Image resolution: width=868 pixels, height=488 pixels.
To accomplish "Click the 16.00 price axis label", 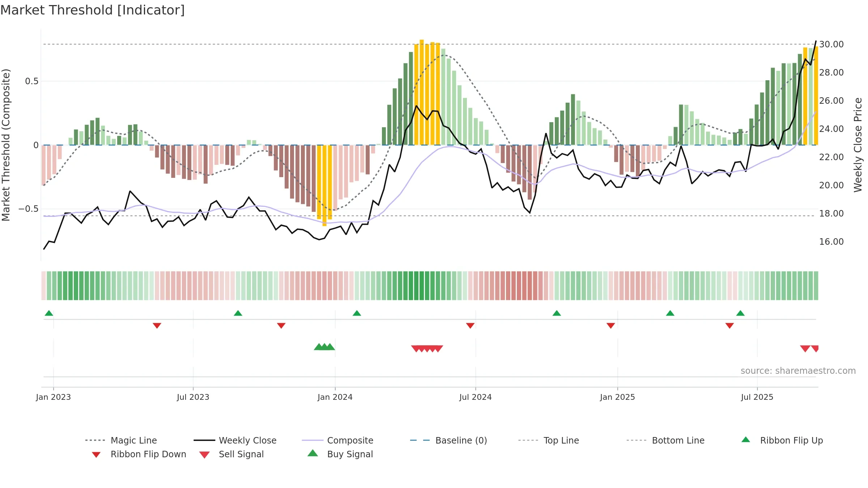I will click(831, 242).
